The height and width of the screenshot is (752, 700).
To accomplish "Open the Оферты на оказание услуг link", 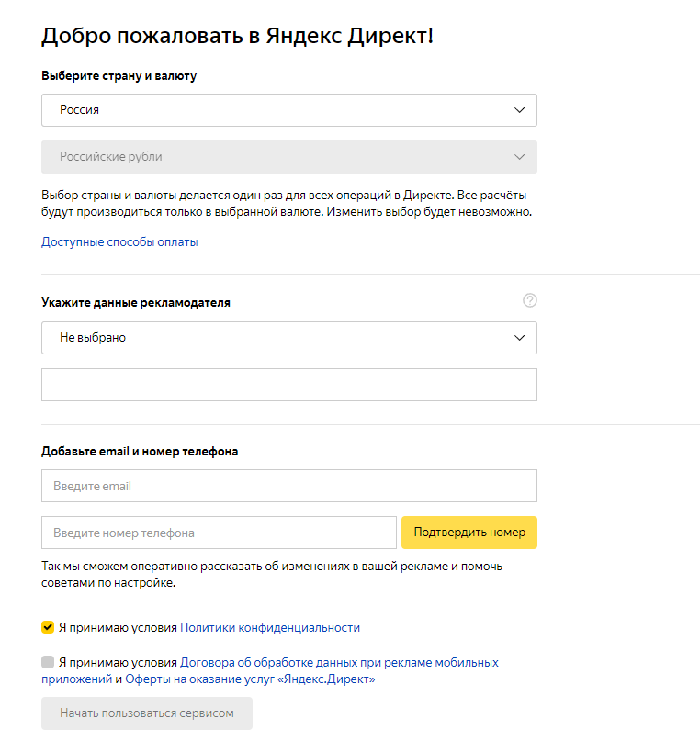I will tap(250, 679).
